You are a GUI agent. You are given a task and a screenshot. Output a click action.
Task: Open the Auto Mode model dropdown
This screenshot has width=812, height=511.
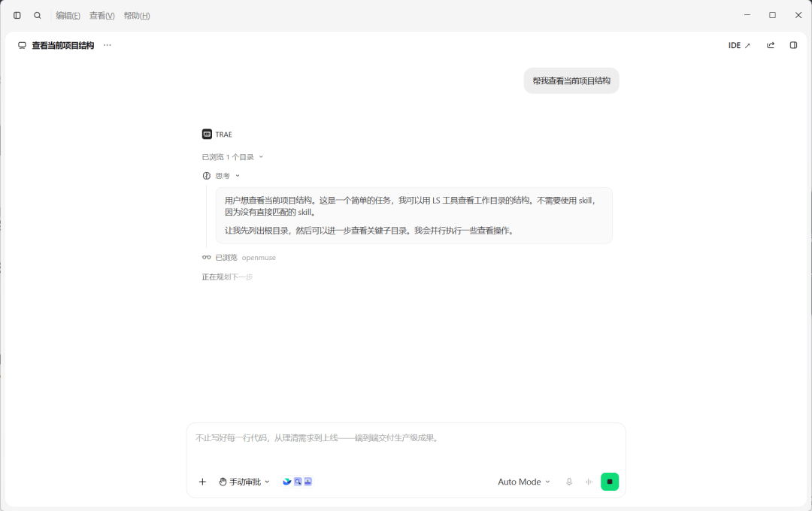point(523,482)
